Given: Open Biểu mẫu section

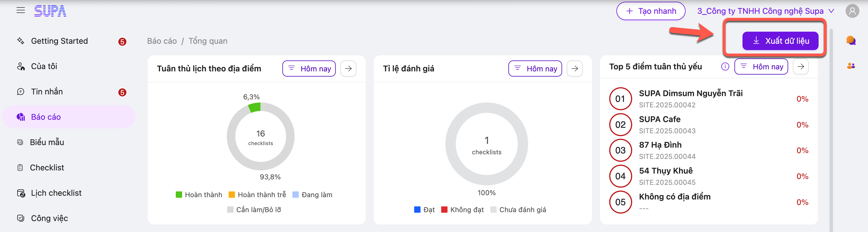Looking at the screenshot, I should tap(69, 142).
